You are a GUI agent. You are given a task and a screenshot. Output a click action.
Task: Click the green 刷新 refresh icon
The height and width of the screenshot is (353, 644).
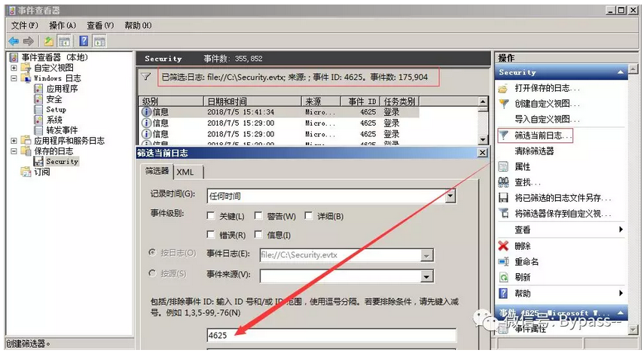tap(503, 278)
